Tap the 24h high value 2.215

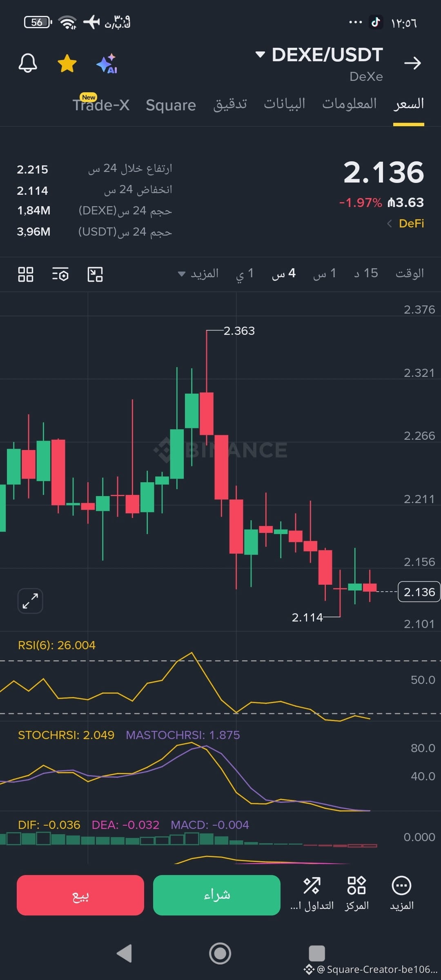pyautogui.click(x=32, y=169)
